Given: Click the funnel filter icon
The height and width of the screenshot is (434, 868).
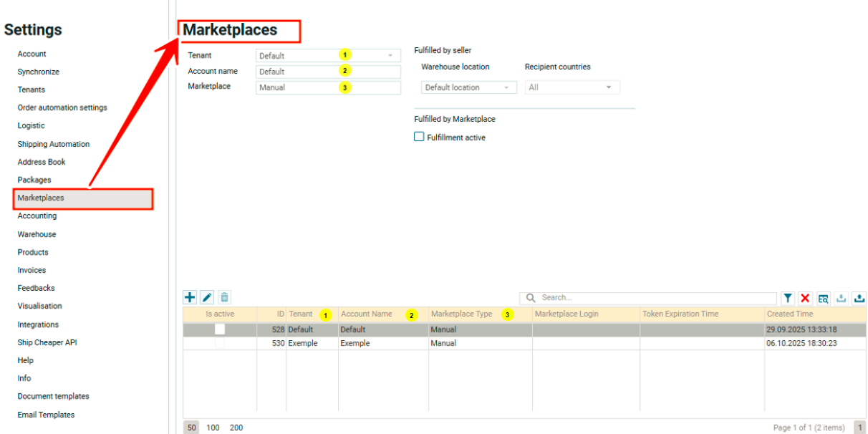Looking at the screenshot, I should click(788, 298).
